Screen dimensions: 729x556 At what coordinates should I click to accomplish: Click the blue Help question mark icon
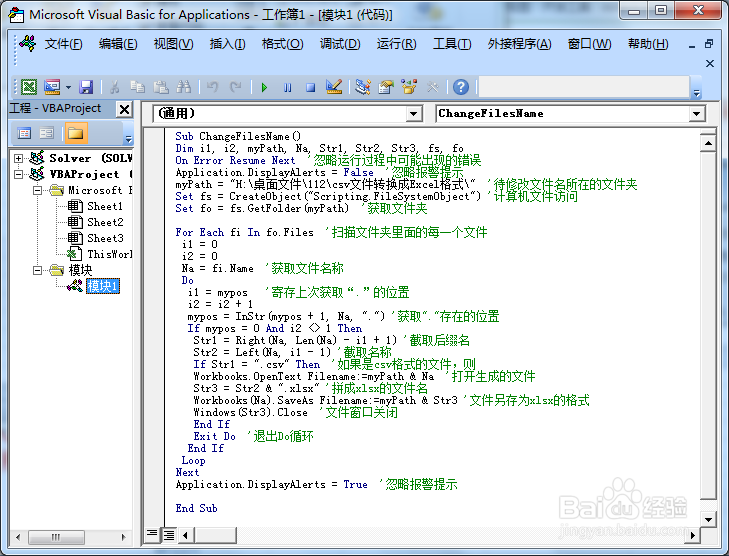[x=461, y=87]
